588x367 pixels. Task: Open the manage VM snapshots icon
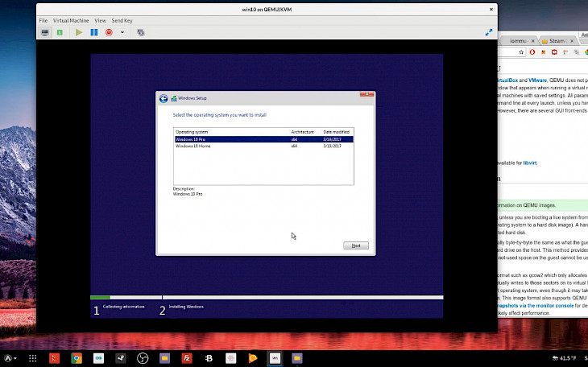[x=141, y=33]
